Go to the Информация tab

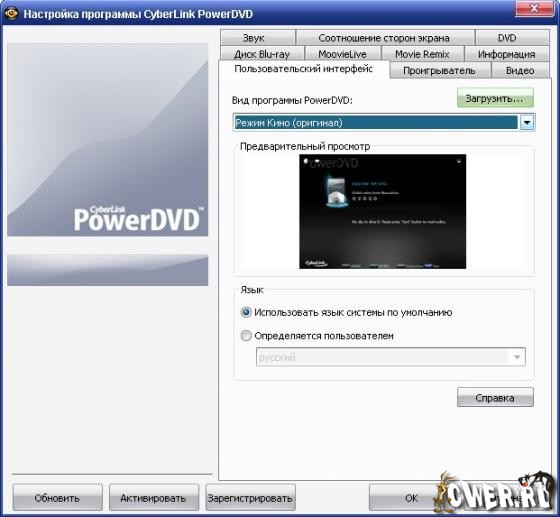(506, 54)
